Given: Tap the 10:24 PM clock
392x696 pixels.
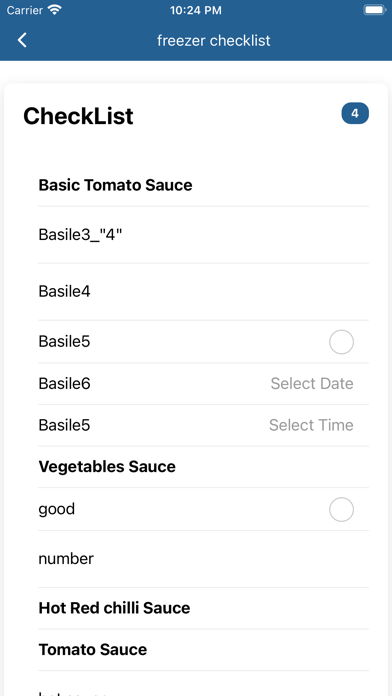Looking at the screenshot, I should 196,10.
